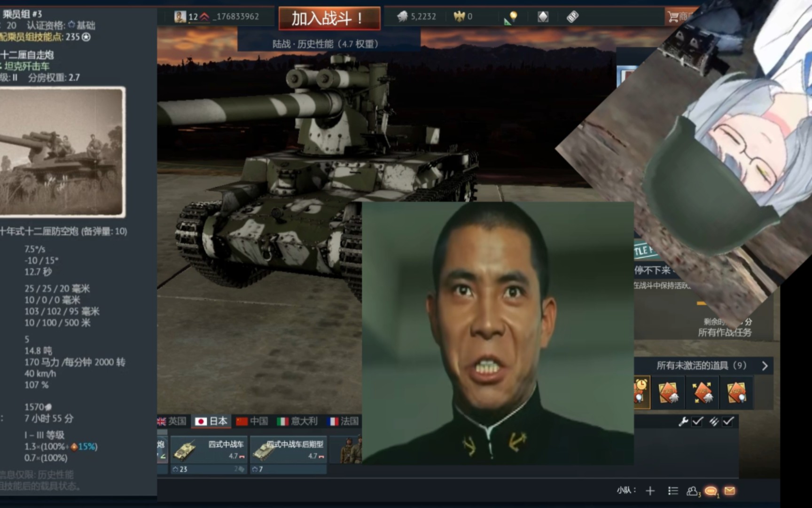Click the golden eagle currency icon
The image size is (812, 508).
tap(459, 17)
